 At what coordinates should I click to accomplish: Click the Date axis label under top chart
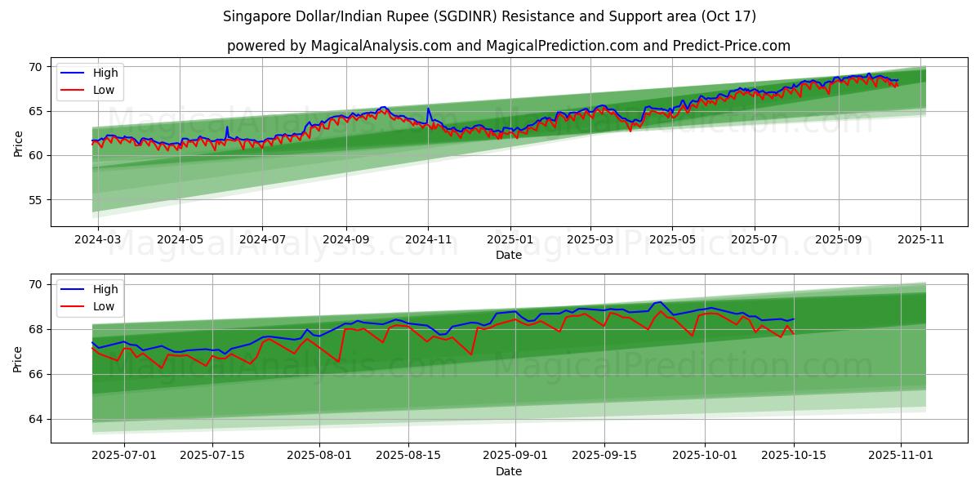pos(508,256)
